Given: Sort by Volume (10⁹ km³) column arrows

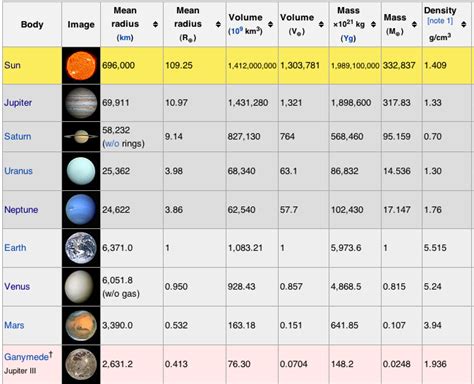Looking at the screenshot, I should pos(270,24).
